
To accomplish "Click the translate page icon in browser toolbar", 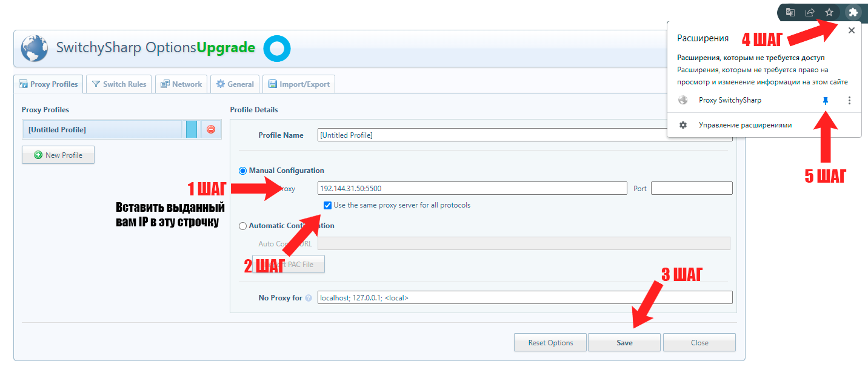I will click(790, 12).
